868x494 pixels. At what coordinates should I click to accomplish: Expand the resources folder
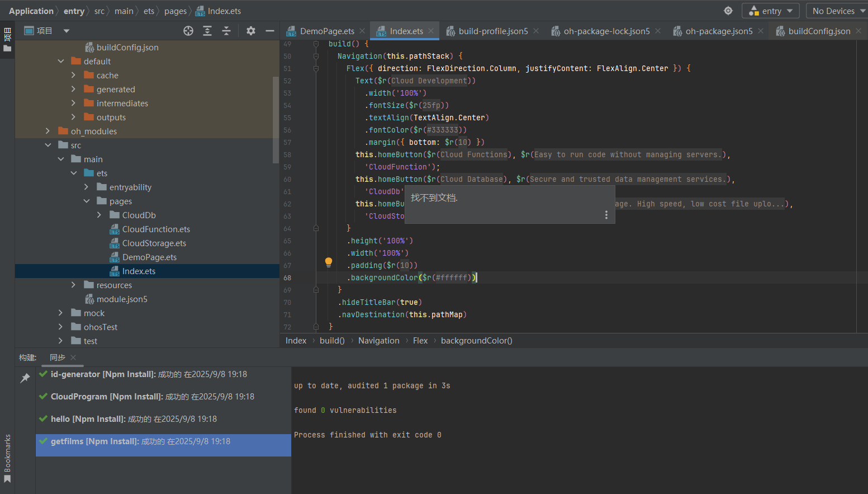tap(73, 285)
